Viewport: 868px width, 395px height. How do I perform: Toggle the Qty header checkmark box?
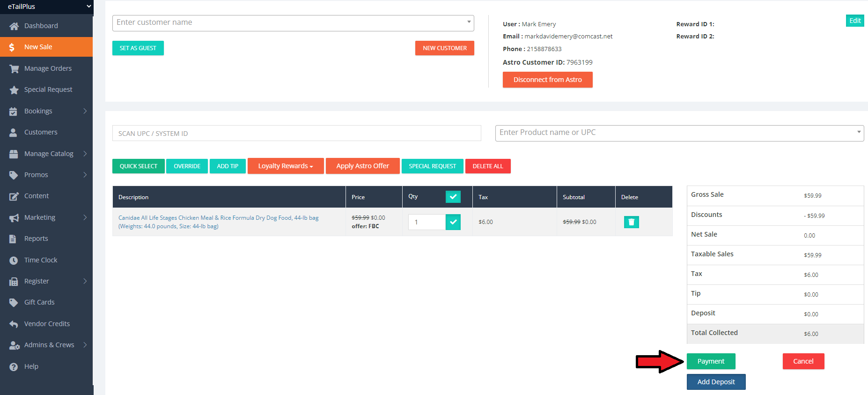(453, 197)
